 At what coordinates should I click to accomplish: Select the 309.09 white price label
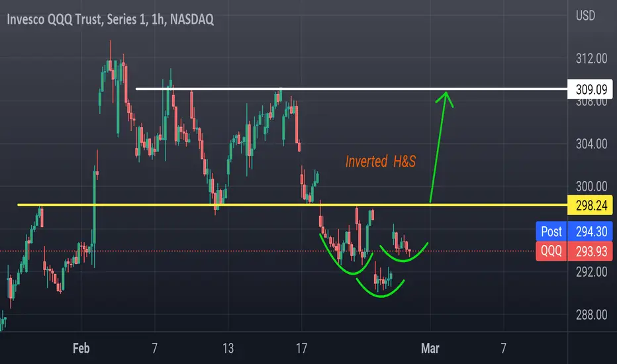click(591, 89)
